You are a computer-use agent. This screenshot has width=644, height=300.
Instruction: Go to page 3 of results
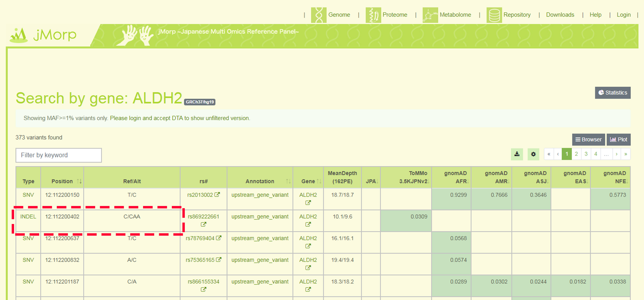pyautogui.click(x=586, y=154)
